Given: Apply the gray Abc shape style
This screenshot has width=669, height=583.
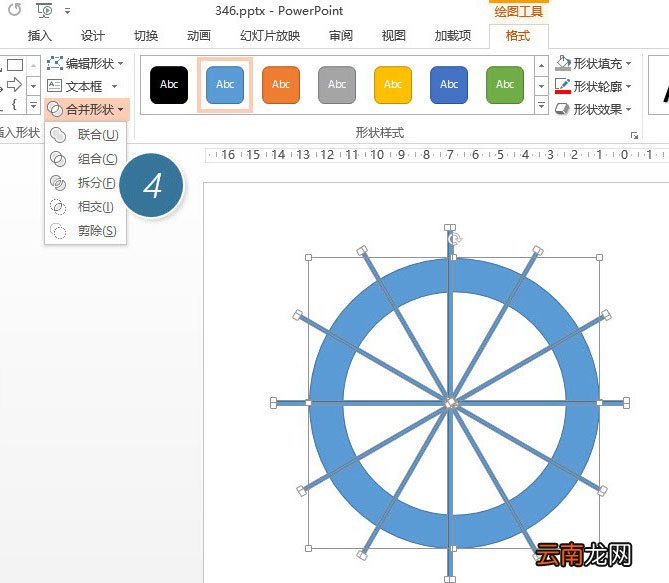Looking at the screenshot, I should click(x=337, y=85).
